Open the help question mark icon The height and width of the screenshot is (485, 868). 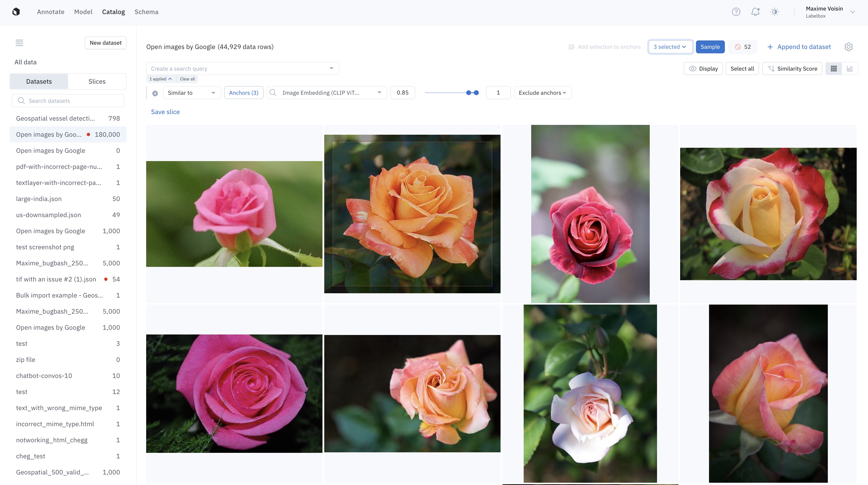coord(736,12)
